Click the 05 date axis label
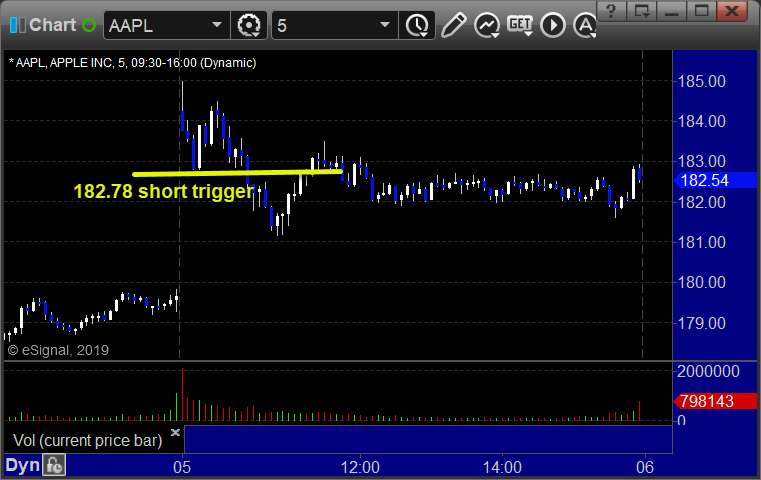Screen dimensions: 761x480 [182, 467]
